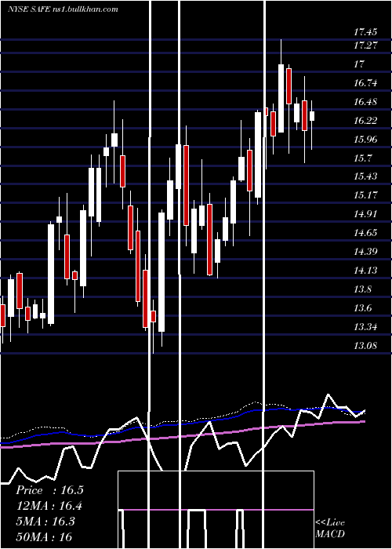Click the Price : 16.5 readout

click(x=49, y=490)
